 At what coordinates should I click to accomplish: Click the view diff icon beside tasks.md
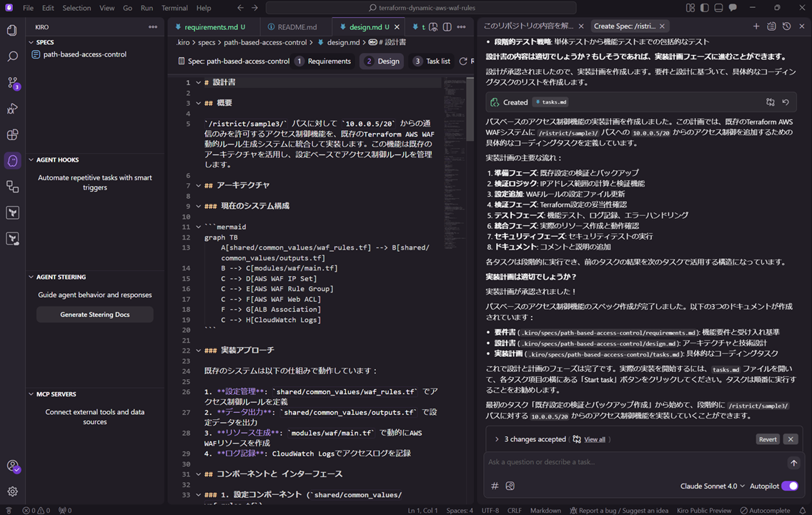pos(771,102)
